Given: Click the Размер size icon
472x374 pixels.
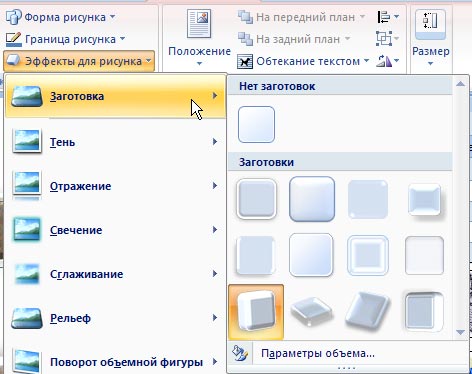Looking at the screenshot, I should coord(430,37).
